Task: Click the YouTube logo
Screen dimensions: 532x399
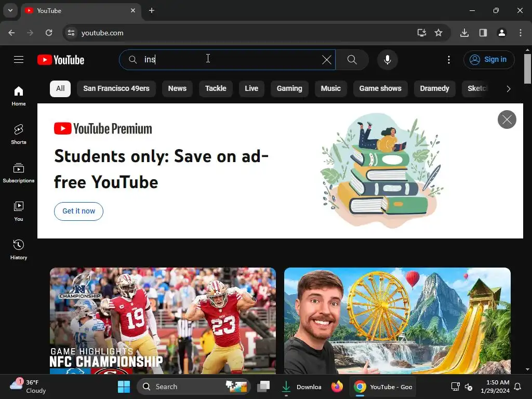Action: [x=61, y=60]
